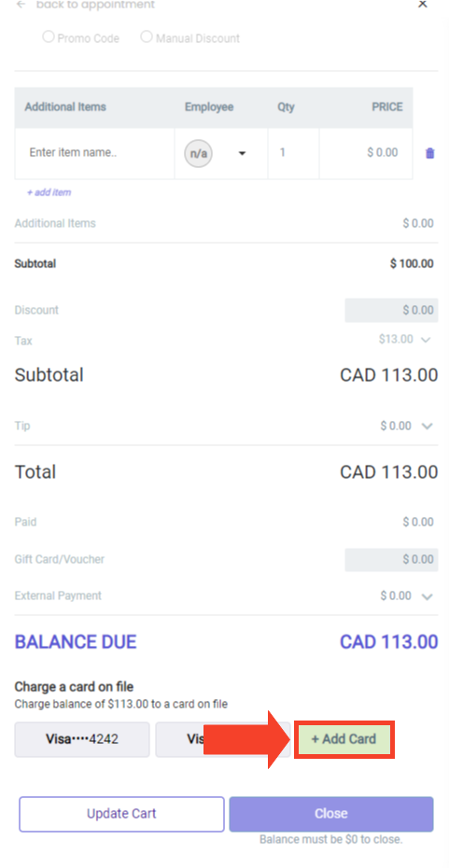The height and width of the screenshot is (868, 449).
Task: Expand the External Payment chevron
Action: [x=427, y=596]
